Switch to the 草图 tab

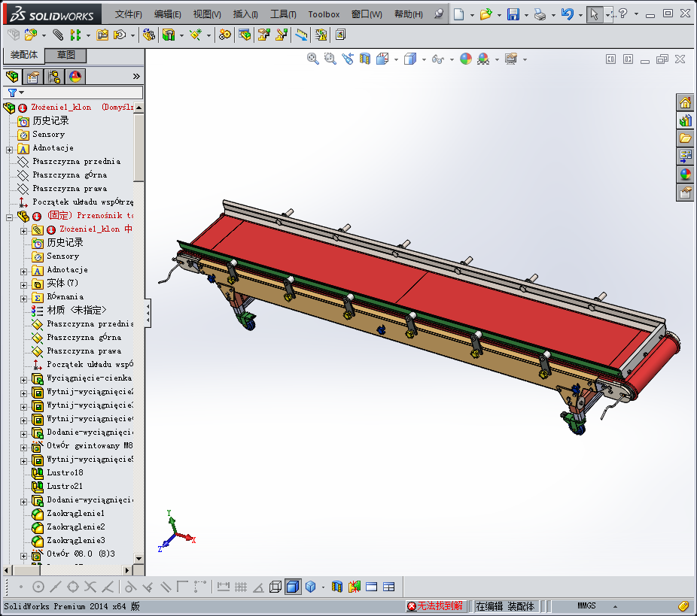pos(65,55)
